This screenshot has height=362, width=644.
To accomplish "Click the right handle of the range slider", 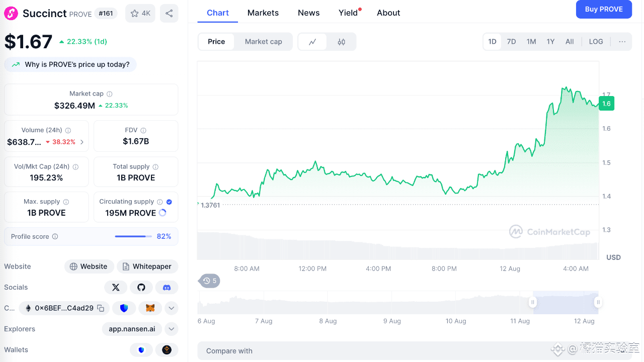I will [598, 302].
